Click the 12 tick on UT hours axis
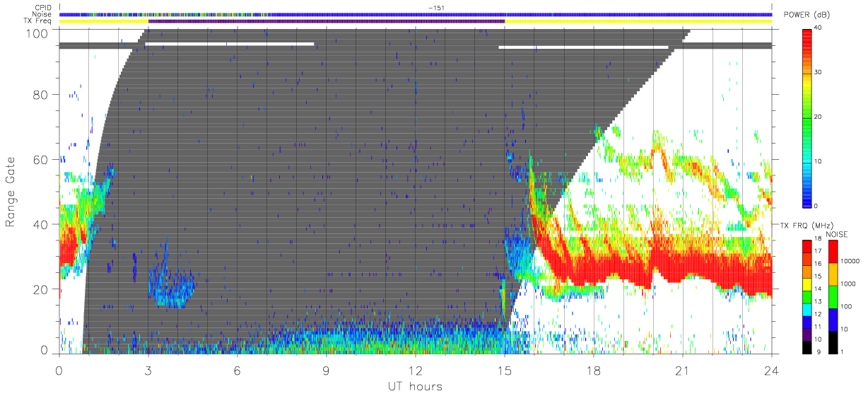The width and height of the screenshot is (868, 401). tap(416, 370)
